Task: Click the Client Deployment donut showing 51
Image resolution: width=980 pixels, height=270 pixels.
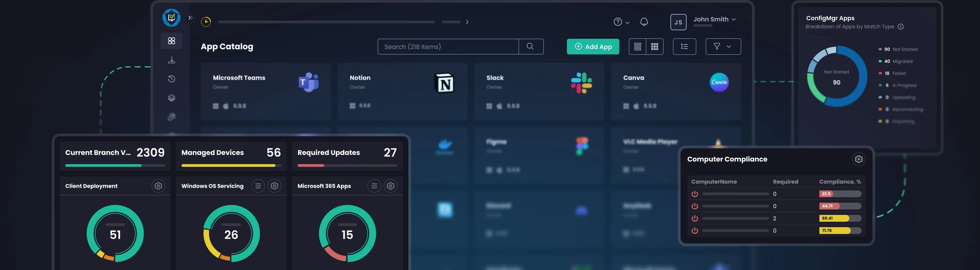Action: click(x=115, y=234)
